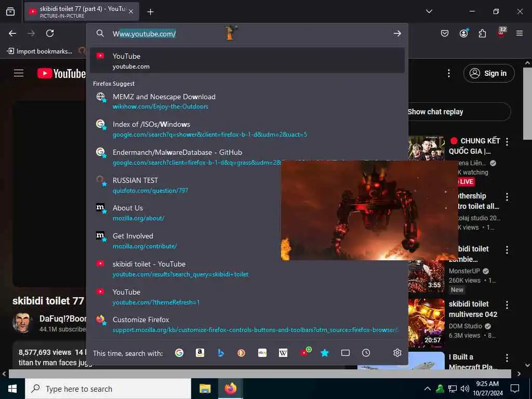Add YouTube as a search engine

pos(304,352)
